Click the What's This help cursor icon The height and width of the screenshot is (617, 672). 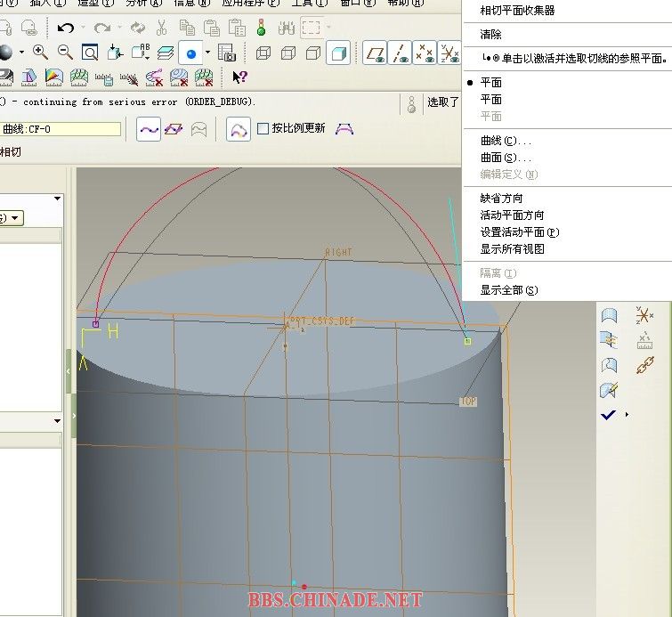[239, 77]
